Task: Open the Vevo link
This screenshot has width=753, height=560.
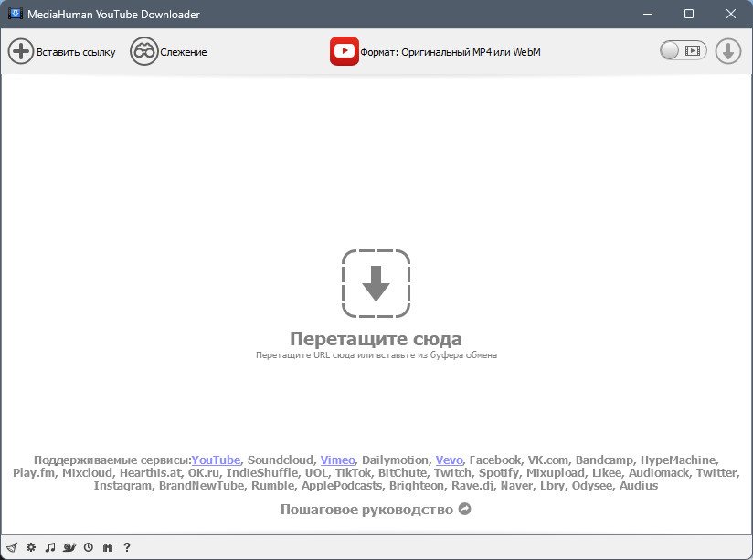Action: (449, 460)
